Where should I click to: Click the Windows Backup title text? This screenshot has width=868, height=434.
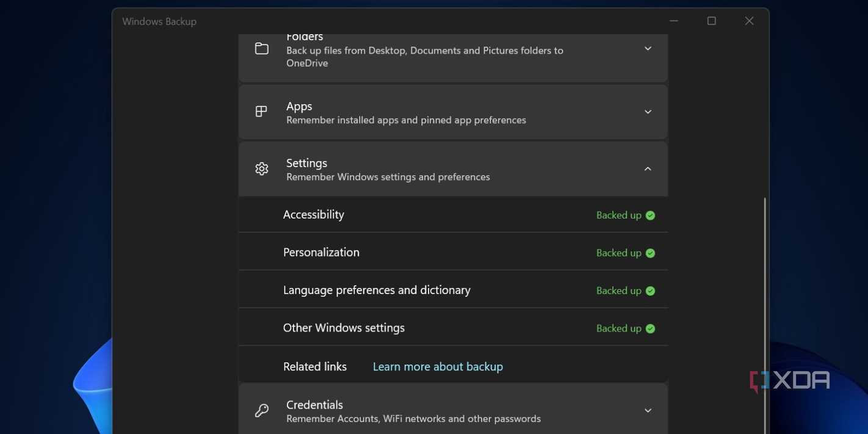pyautogui.click(x=159, y=21)
